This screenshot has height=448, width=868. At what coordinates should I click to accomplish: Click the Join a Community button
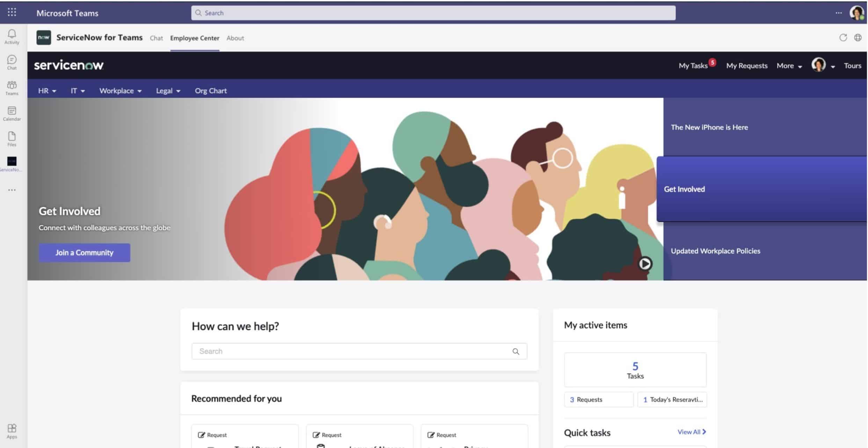tap(84, 252)
